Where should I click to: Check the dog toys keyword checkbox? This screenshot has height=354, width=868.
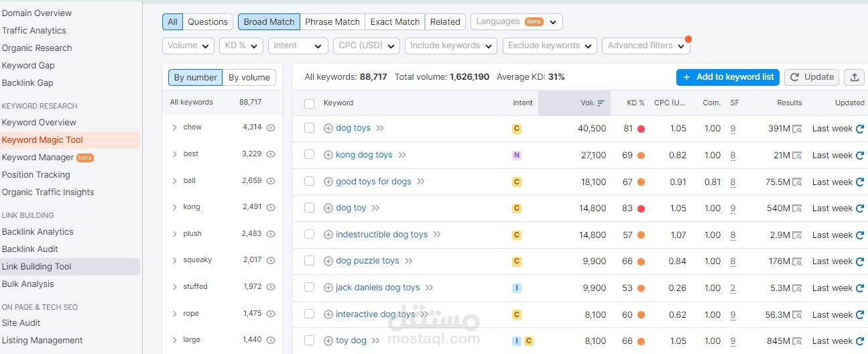(x=309, y=128)
